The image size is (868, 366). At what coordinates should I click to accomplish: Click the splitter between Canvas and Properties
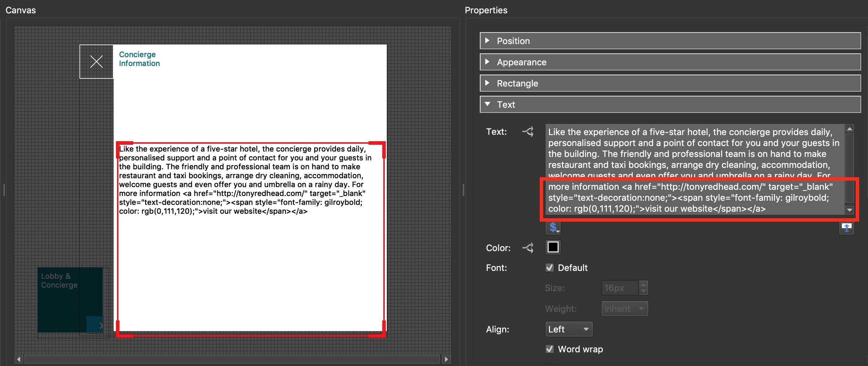(463, 190)
